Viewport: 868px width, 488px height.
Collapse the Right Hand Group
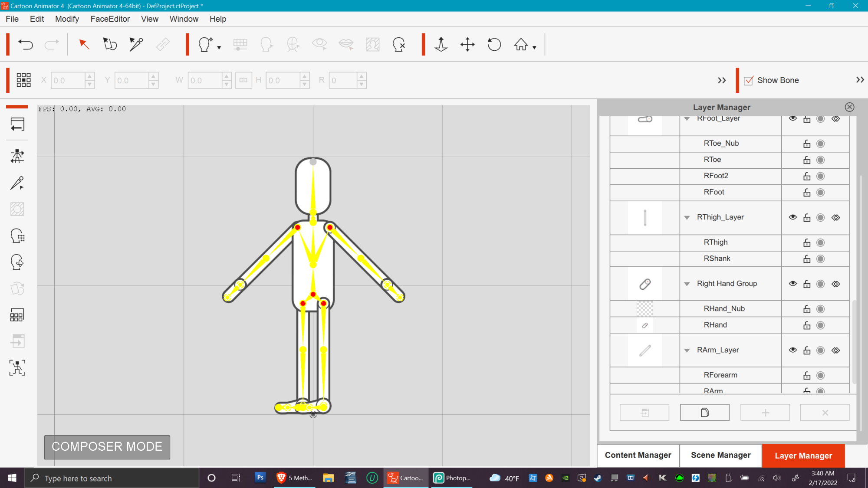pyautogui.click(x=687, y=284)
